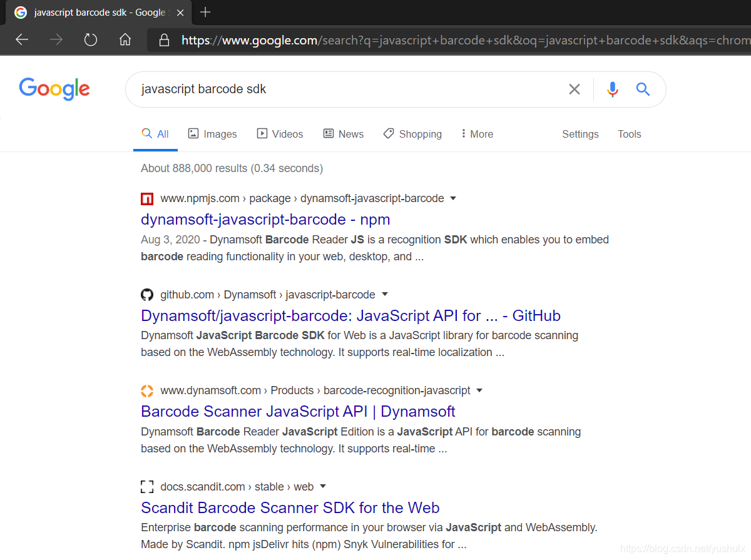751x560 pixels.
Task: Open the More search categories menu
Action: coord(477,134)
